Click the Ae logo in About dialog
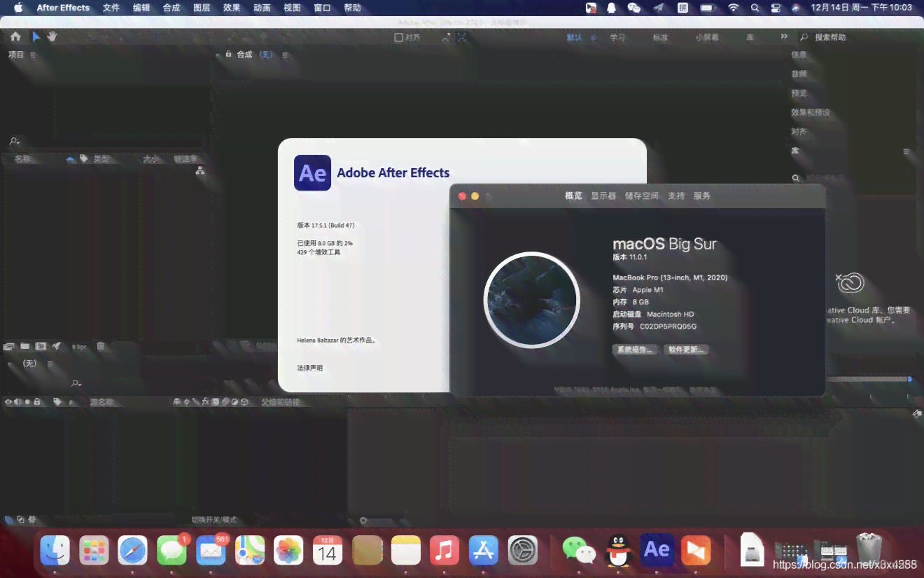The image size is (924, 578). (x=312, y=173)
